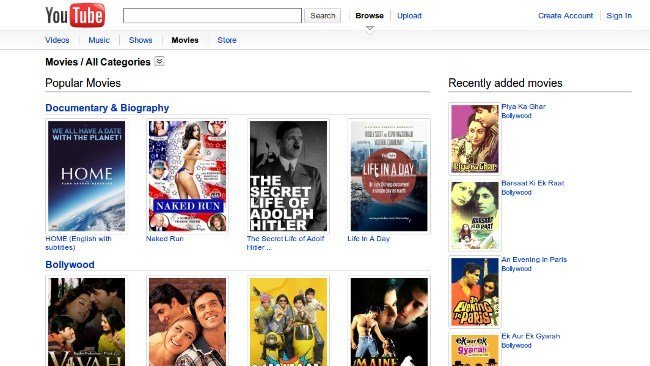Open An Evening In Paris thumbnail

(x=475, y=292)
